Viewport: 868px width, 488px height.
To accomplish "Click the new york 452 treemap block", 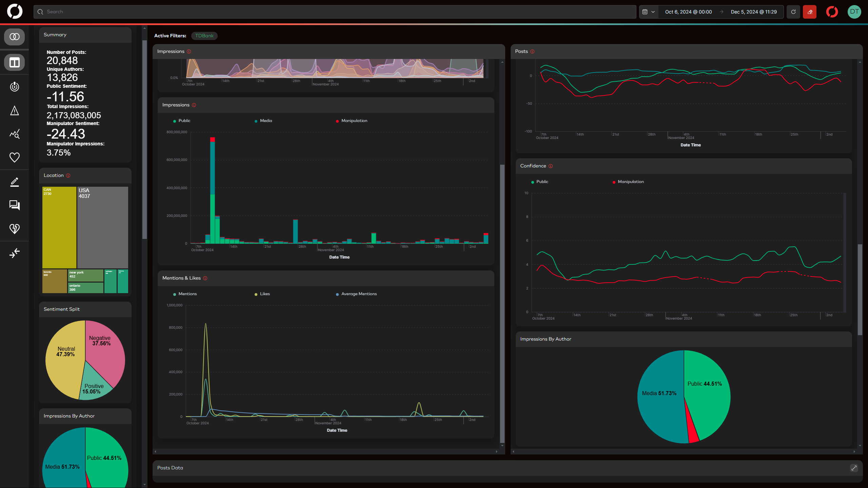I will click(86, 275).
